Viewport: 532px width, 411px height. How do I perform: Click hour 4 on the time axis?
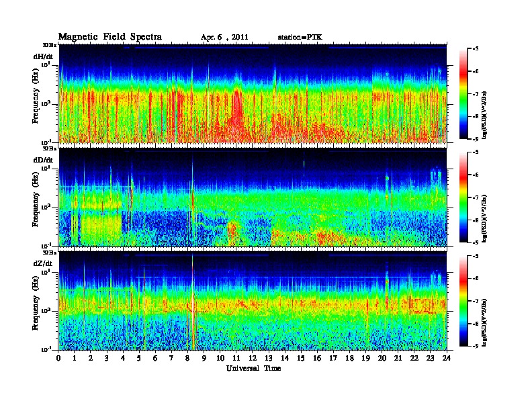pyautogui.click(x=123, y=358)
